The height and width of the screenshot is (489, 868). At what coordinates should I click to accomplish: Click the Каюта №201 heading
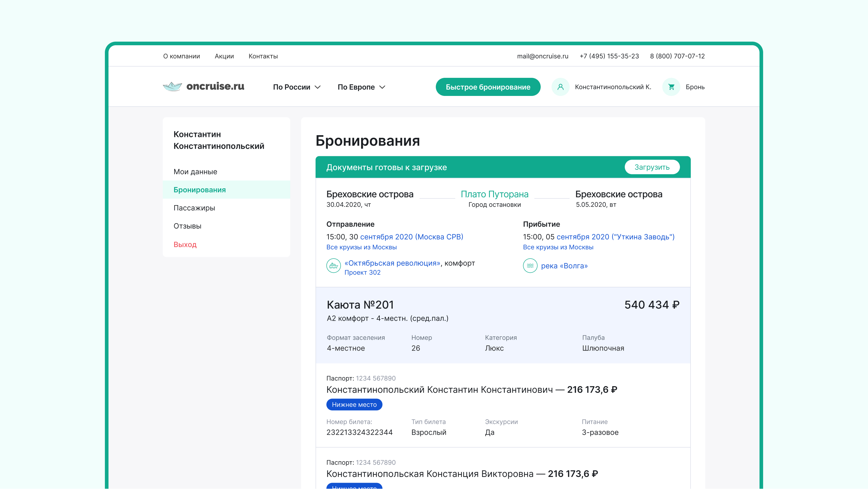(360, 305)
